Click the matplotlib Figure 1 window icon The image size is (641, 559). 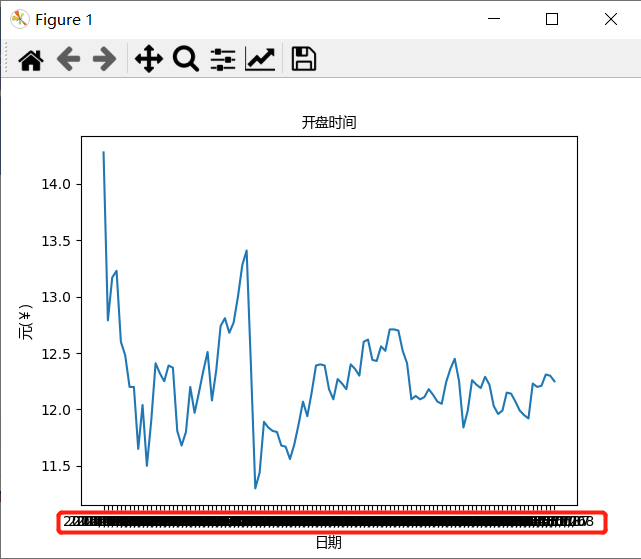coord(20,19)
